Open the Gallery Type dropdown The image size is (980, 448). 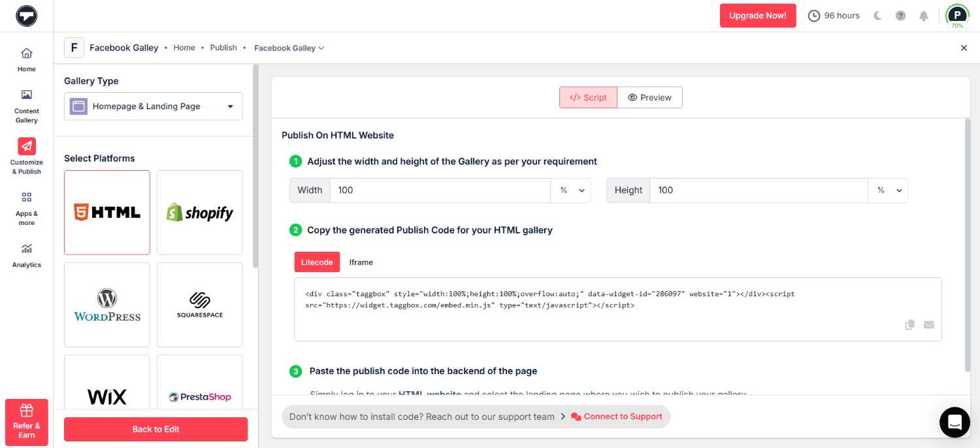(152, 106)
